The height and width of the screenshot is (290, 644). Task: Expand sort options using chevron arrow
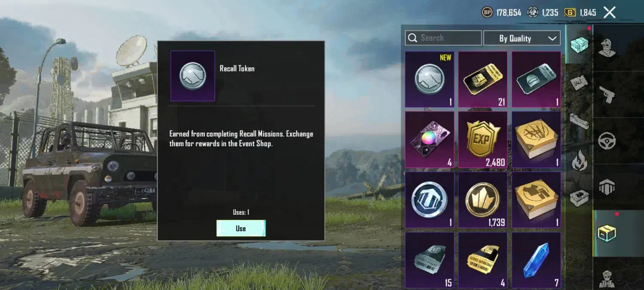pos(552,38)
